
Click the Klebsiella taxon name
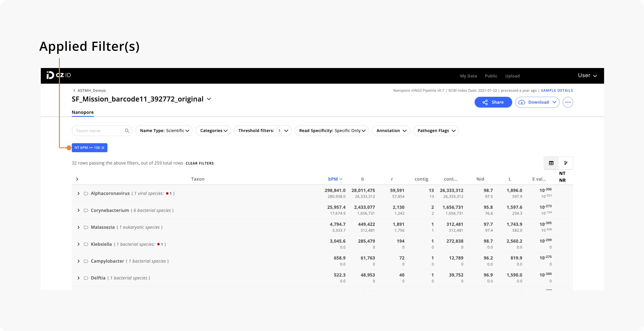coord(101,244)
